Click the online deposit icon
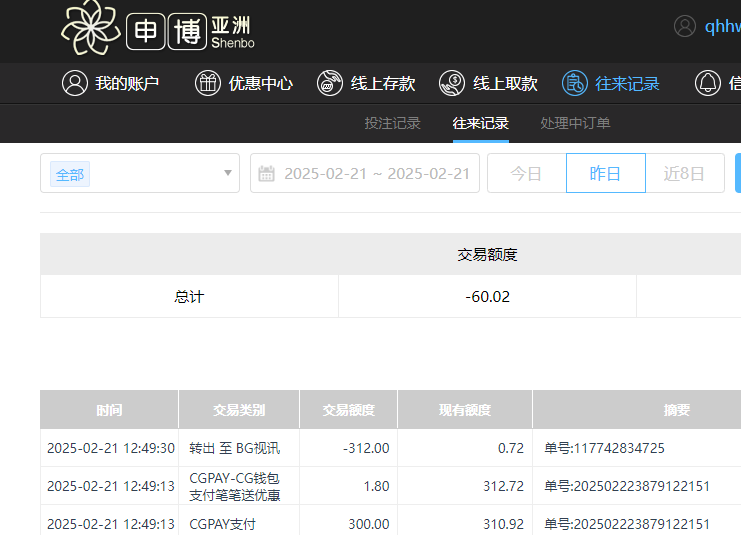 (330, 83)
